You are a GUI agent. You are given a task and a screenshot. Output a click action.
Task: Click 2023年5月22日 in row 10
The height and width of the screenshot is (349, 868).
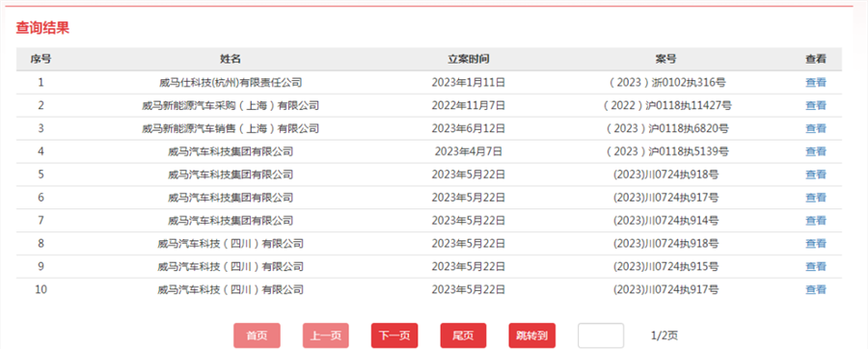click(x=469, y=289)
